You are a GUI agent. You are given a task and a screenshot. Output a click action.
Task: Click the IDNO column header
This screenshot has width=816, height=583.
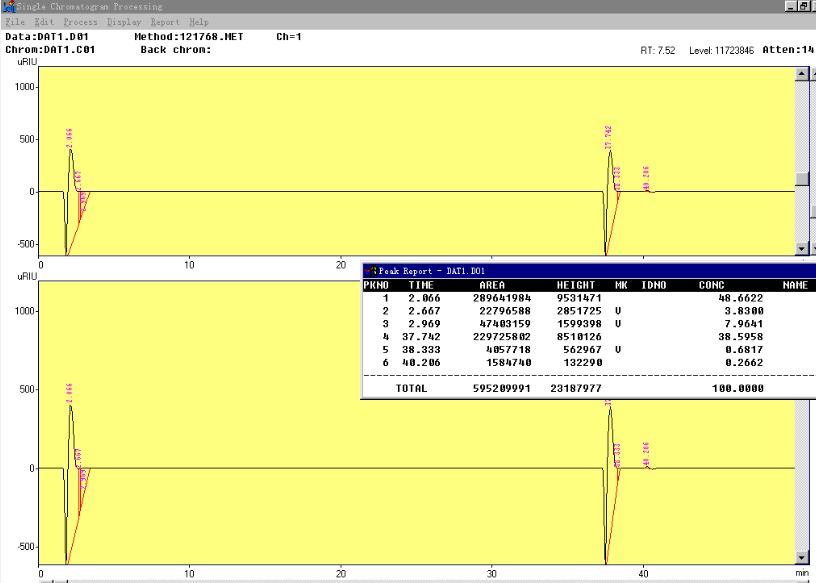click(653, 285)
